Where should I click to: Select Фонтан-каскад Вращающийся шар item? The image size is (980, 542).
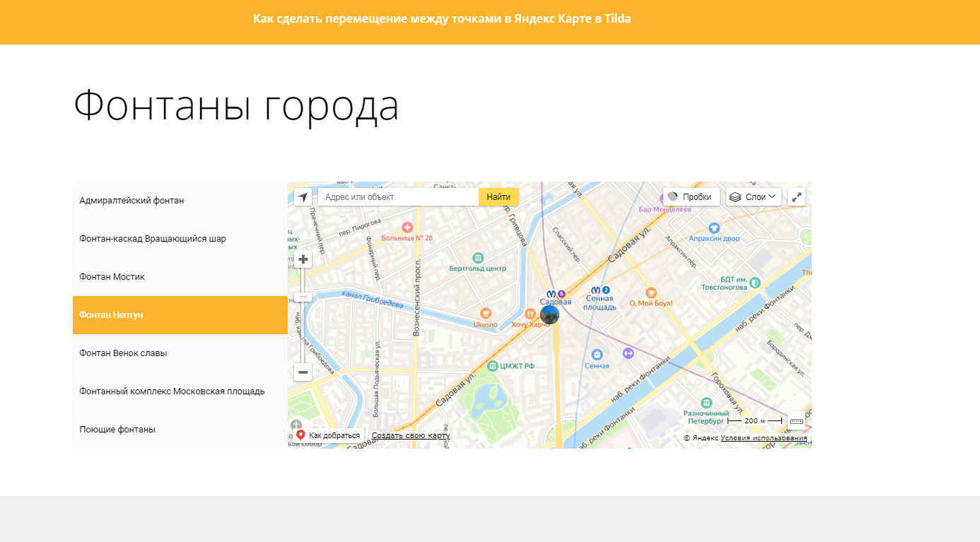(x=180, y=239)
